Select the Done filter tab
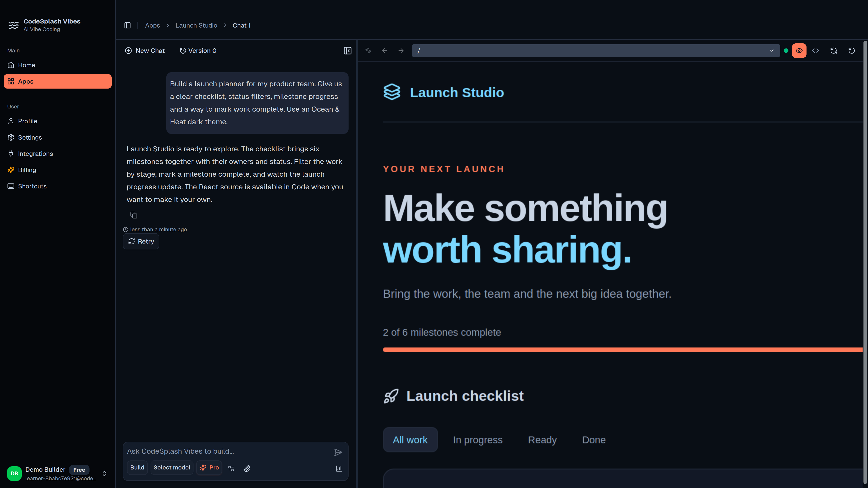This screenshot has width=868, height=488. point(594,439)
